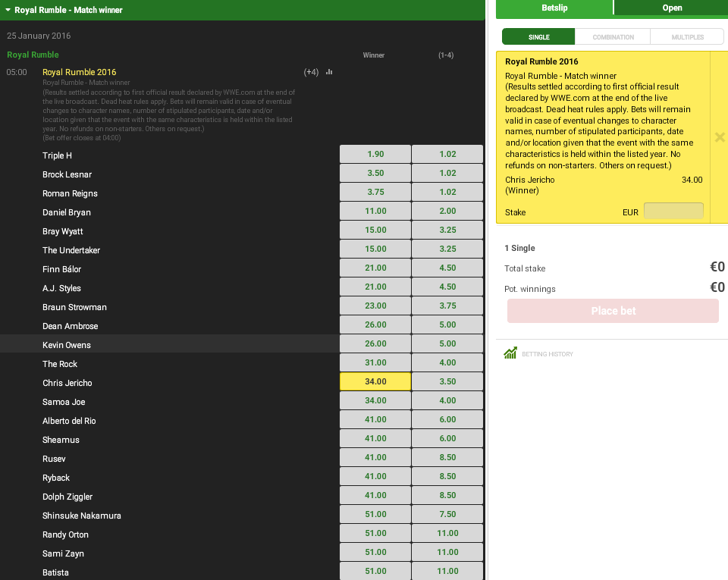Expand the (+4) more markets link

311,72
